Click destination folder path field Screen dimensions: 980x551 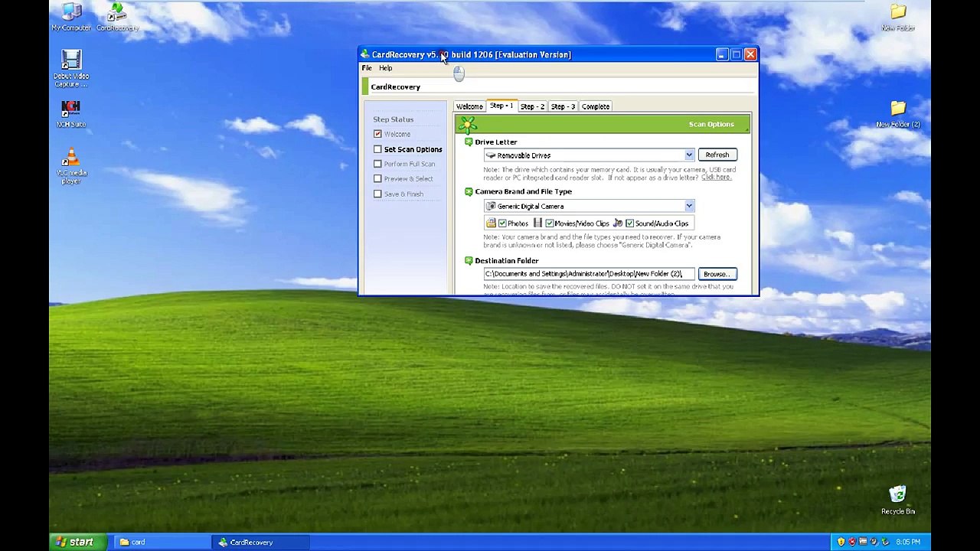coord(589,274)
